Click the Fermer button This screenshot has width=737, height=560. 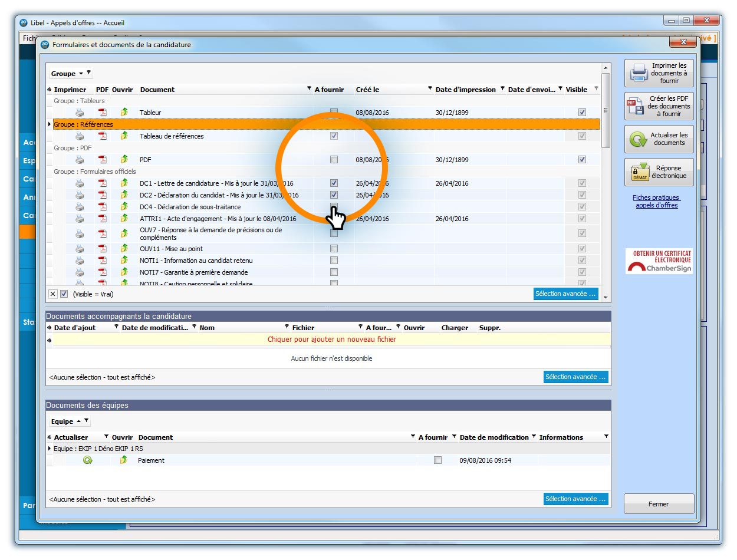tap(659, 504)
